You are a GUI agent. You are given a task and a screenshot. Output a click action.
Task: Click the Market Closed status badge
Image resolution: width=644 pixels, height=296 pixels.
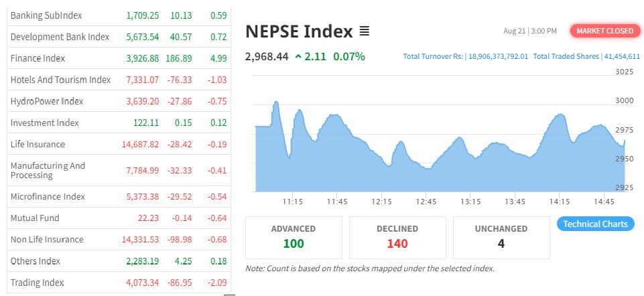[x=604, y=31]
